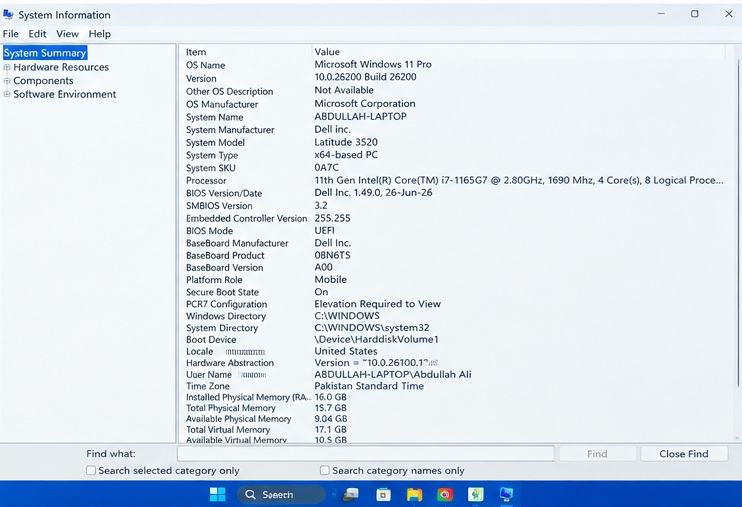The height and width of the screenshot is (507, 742).
Task: Click the ABDULLAH-LAPTOP\Abdullah Ali user value
Action: click(x=393, y=374)
